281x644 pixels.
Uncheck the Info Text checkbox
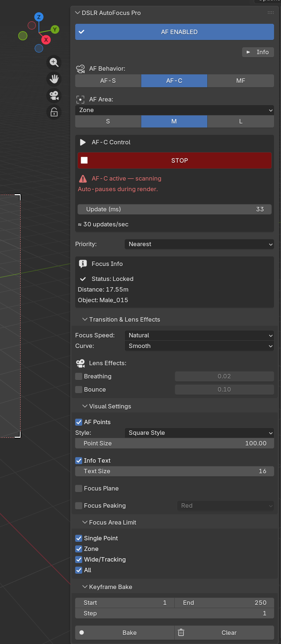coord(79,460)
